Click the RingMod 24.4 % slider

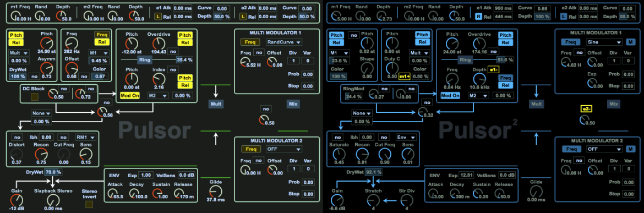pyautogui.click(x=354, y=97)
